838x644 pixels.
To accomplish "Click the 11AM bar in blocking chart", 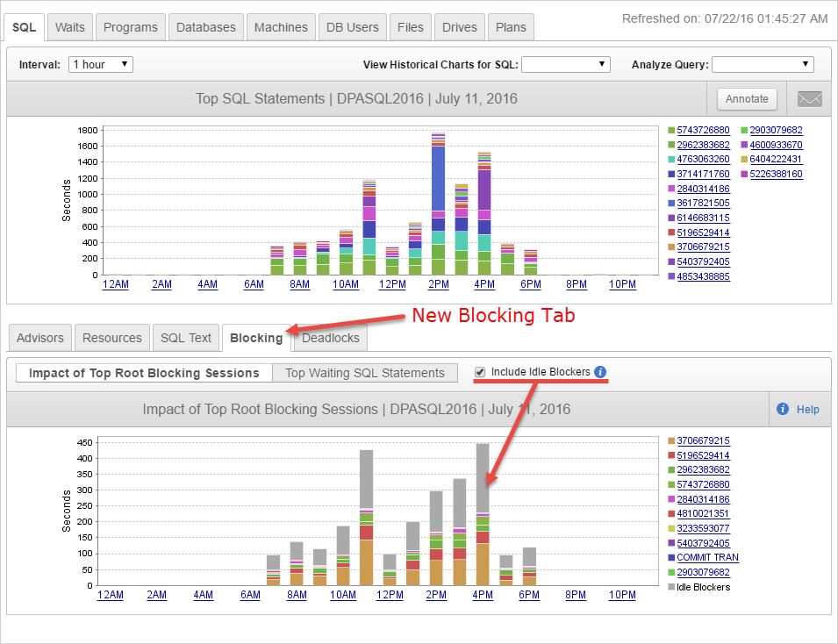I will tap(366, 518).
